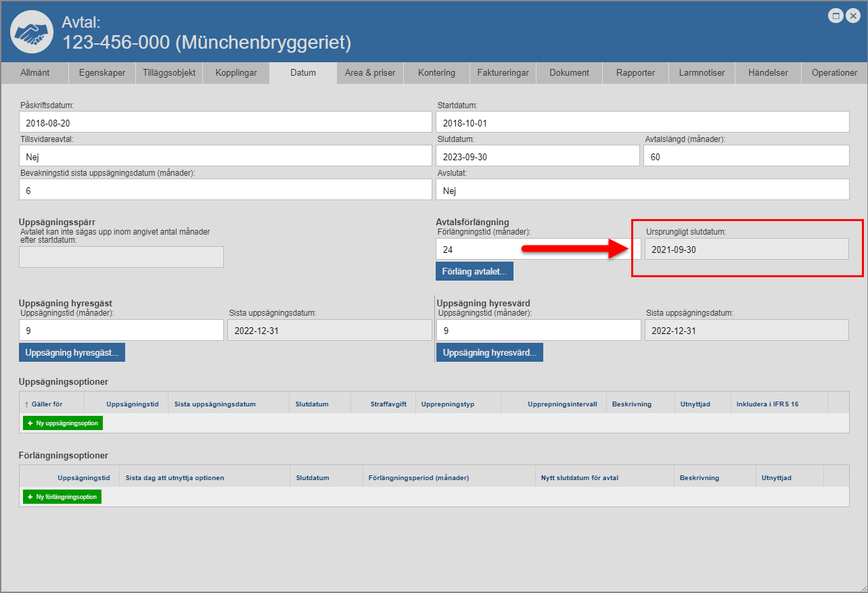Click the sort arrow on Gäller för column
This screenshot has height=593, width=868.
coord(26,404)
